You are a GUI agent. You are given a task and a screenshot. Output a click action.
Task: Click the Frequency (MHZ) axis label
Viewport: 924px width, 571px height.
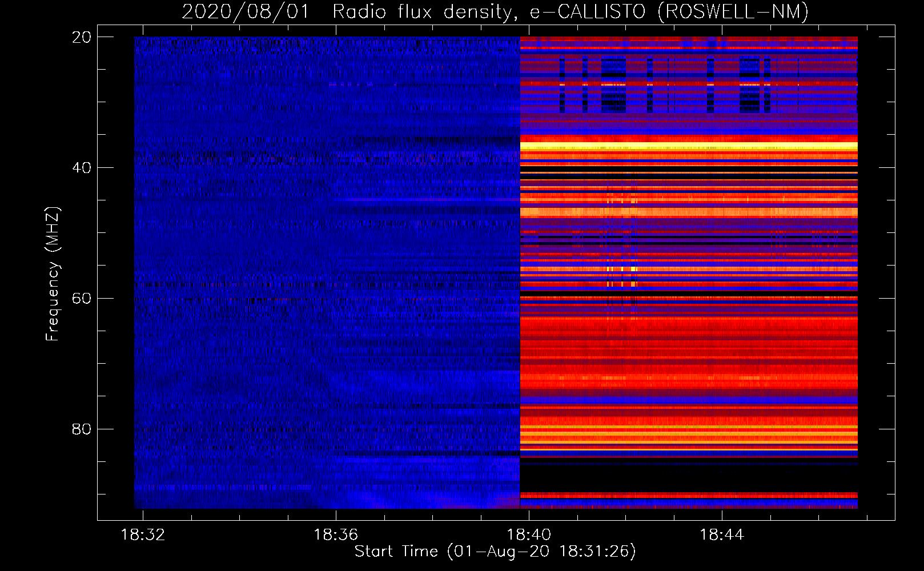tap(53, 274)
